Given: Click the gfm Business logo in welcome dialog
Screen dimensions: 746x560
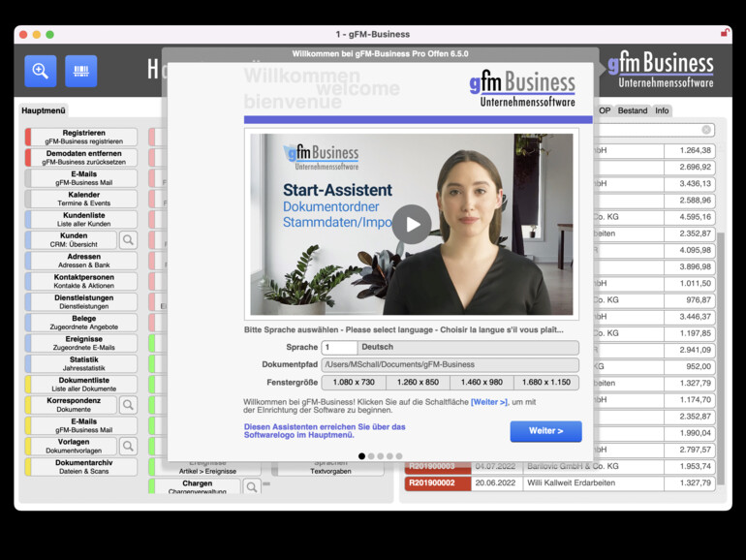Looking at the screenshot, I should click(522, 88).
